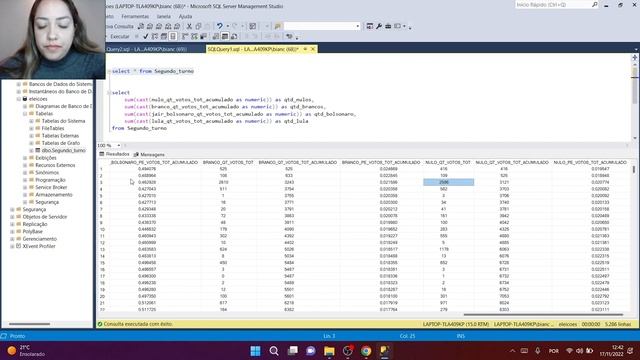Click the Copy icon next to Cut
Image resolution: width=640 pixels, height=360 pixels.
click(198, 26)
